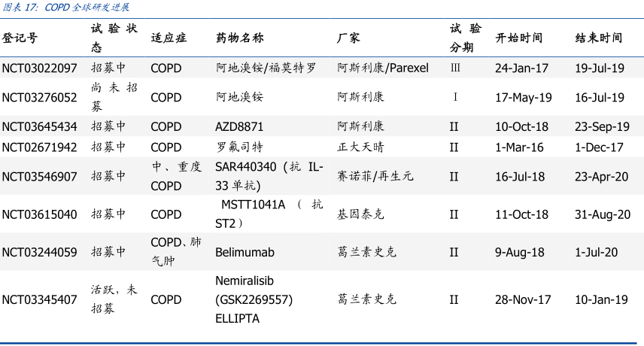
Task: Select the start date 24-Jan-17
Action: click(521, 68)
